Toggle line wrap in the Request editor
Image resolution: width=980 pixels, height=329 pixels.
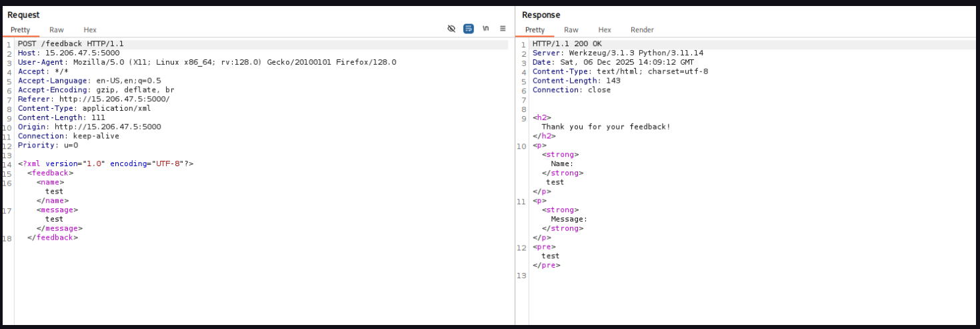[469, 29]
